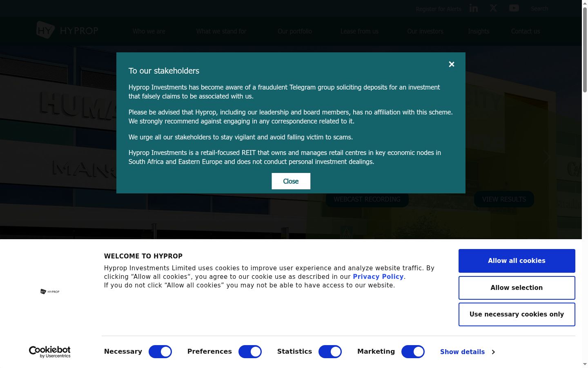Click Register for Alerts link
588x368 pixels.
439,9
